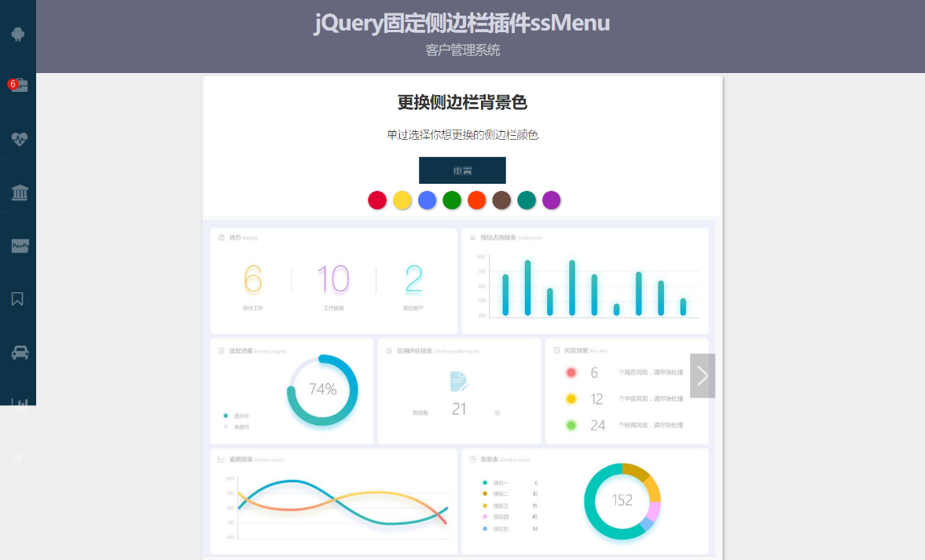This screenshot has width=925, height=560.
Task: Open the high-risk alert entry showing 6
Action: pos(599,372)
